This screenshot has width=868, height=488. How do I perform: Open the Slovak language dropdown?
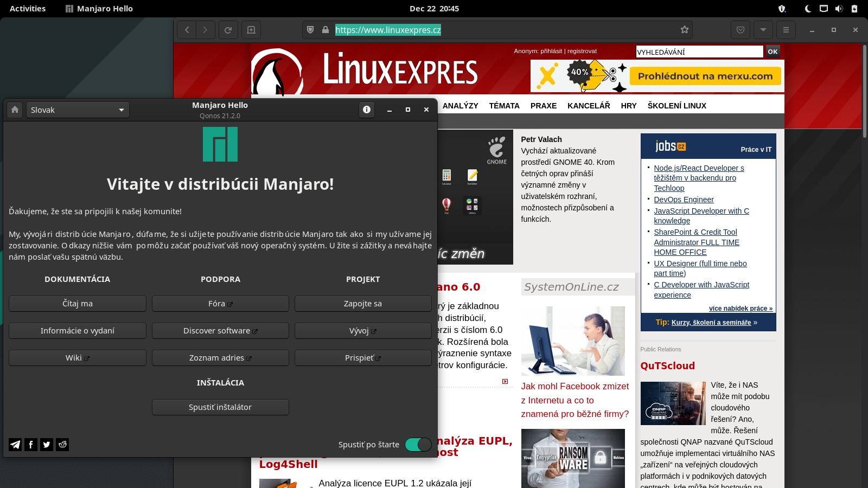(x=78, y=110)
